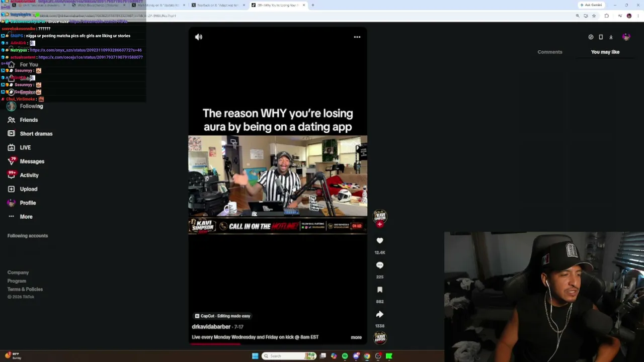This screenshot has height=362, width=644.
Task: Open the TikTok profile avatar menu
Action: tap(626, 37)
